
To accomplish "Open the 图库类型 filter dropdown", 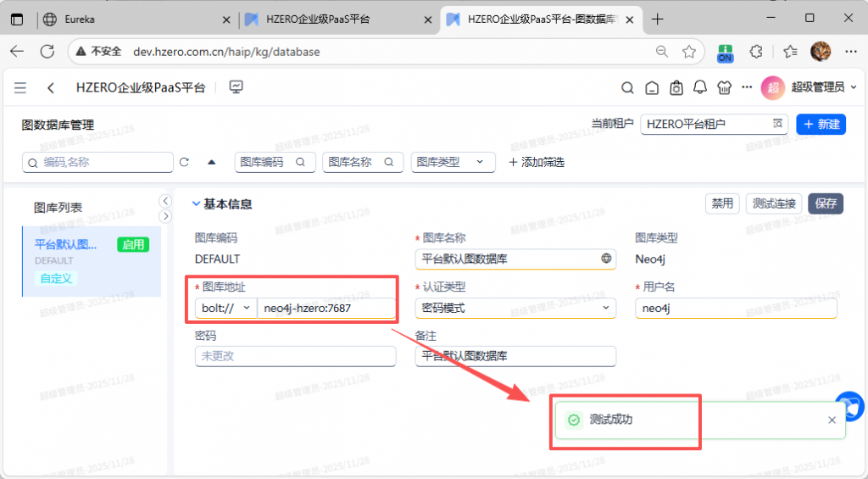I will (x=453, y=162).
